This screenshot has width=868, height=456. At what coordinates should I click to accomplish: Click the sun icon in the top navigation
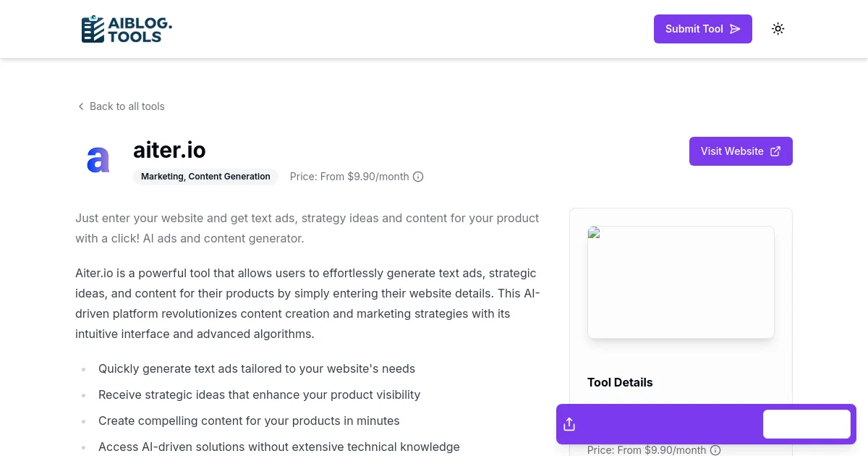778,28
